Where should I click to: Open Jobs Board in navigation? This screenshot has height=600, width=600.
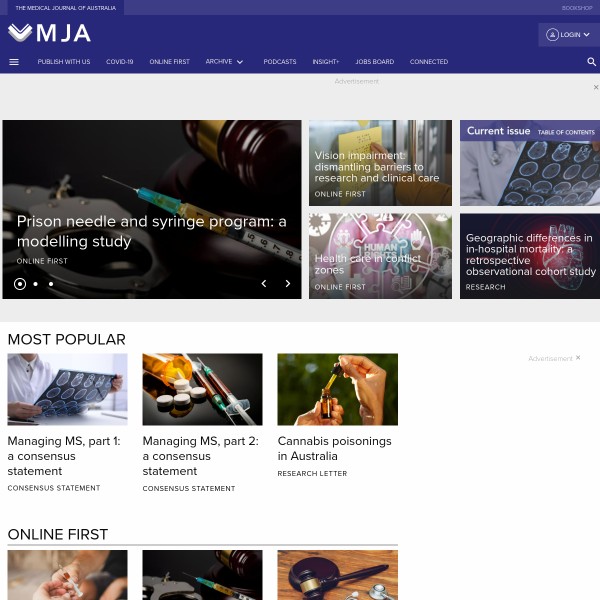click(x=375, y=62)
